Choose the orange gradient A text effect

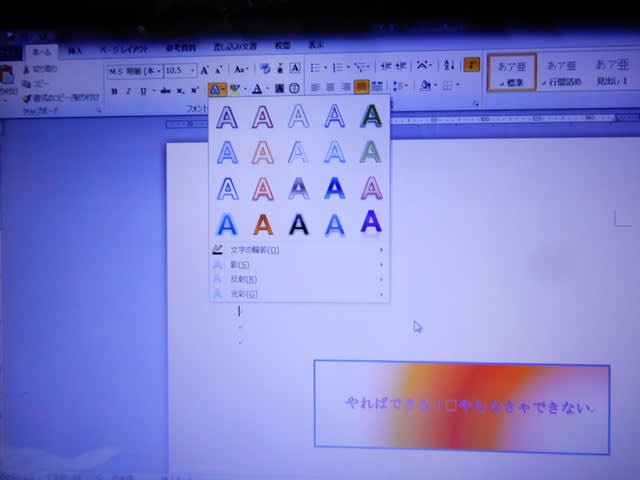262,223
